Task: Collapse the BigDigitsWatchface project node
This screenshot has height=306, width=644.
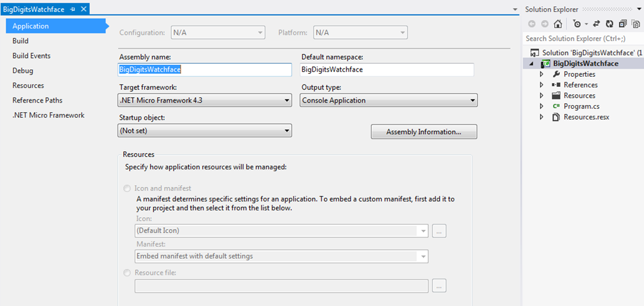Action: tap(533, 64)
